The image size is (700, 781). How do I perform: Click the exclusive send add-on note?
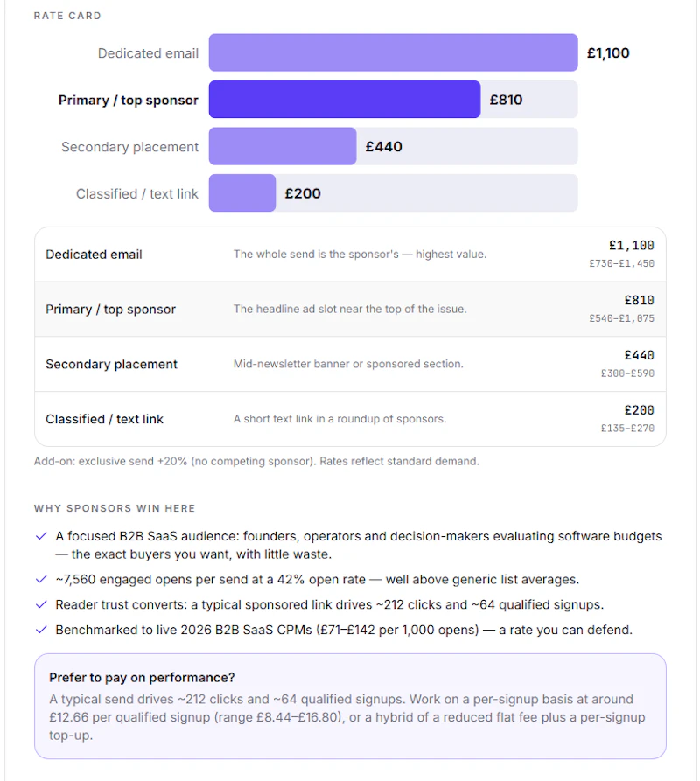(256, 461)
